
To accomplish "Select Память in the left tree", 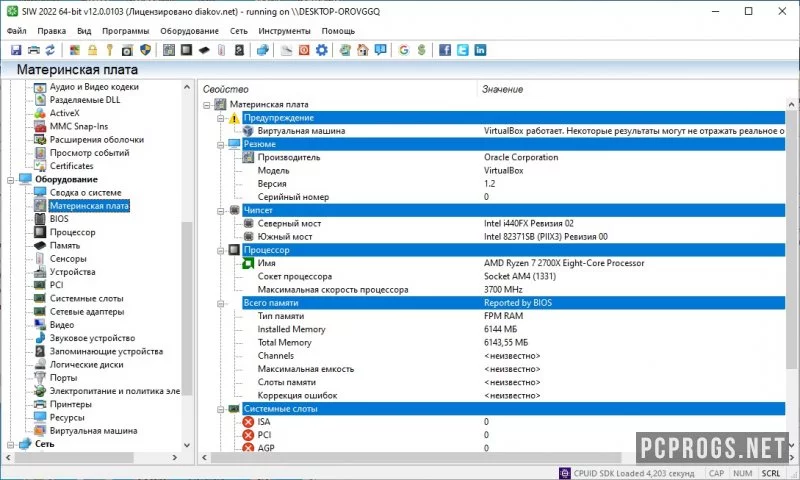I will (65, 245).
